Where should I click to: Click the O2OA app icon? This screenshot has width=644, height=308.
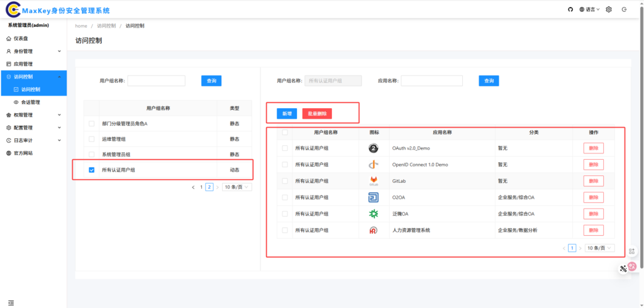[x=373, y=197]
